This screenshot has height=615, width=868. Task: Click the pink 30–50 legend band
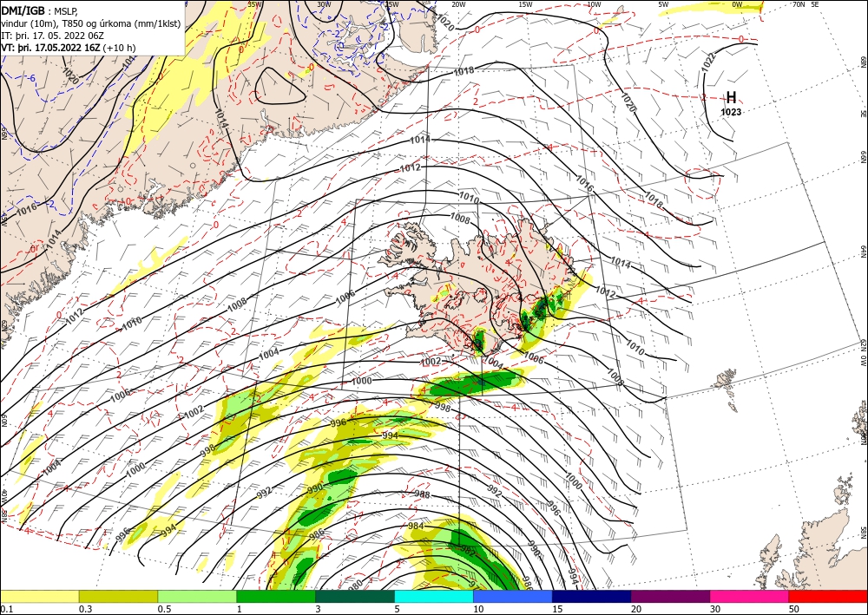750,597
